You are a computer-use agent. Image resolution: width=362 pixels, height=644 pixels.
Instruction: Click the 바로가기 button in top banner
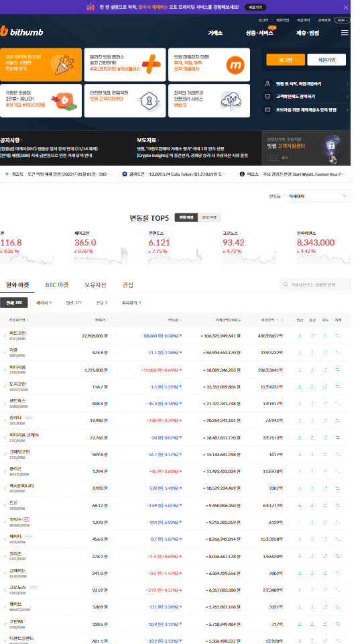(255, 7)
